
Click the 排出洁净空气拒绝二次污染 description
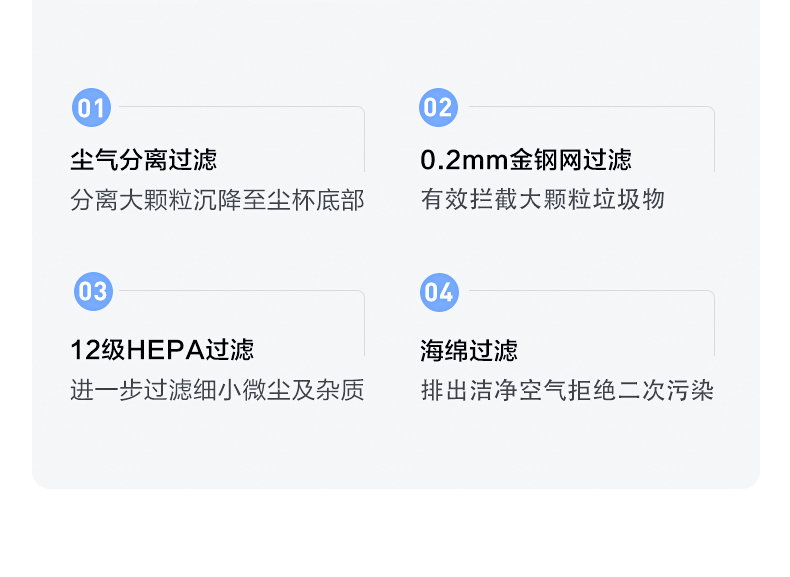pos(567,390)
